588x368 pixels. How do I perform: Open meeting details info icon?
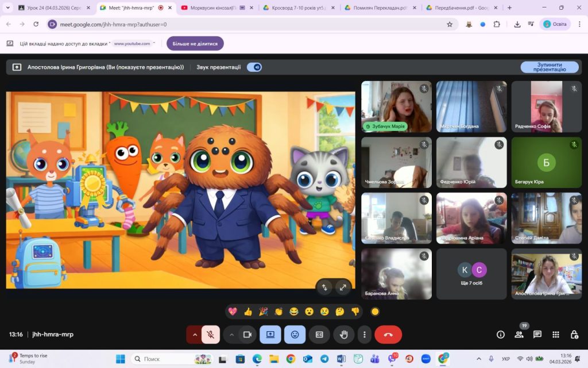point(501,335)
